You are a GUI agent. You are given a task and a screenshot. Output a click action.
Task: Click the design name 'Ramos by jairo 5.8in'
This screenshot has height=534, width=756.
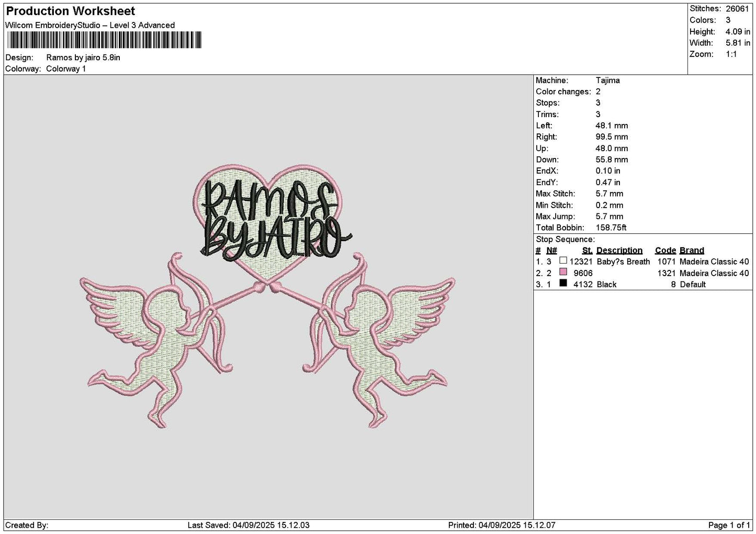coord(83,58)
